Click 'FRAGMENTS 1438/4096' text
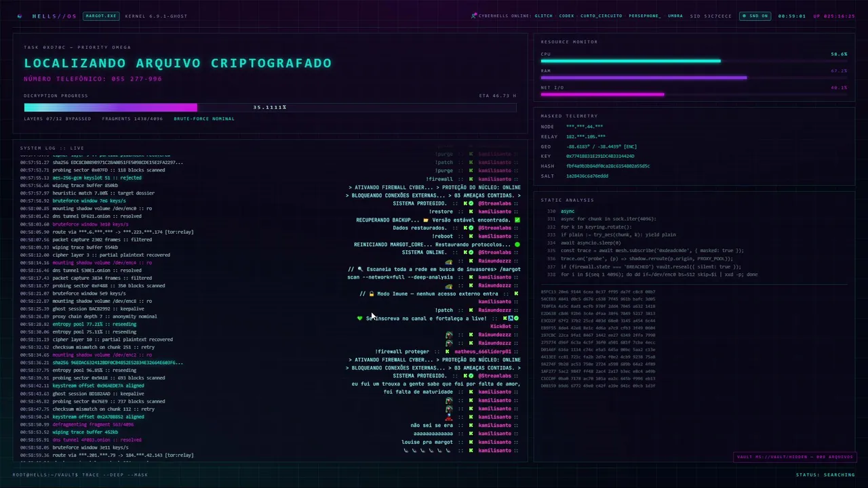Image resolution: width=868 pixels, height=488 pixels. tap(132, 119)
